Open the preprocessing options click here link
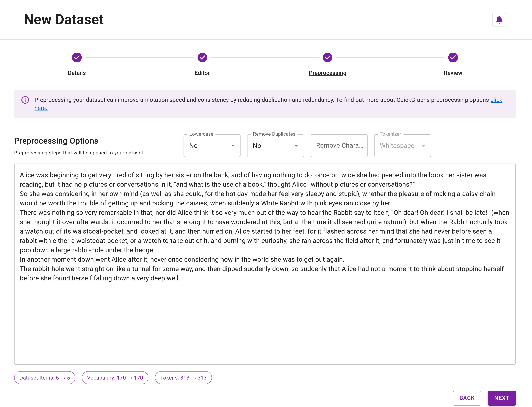The height and width of the screenshot is (407, 532). [496, 100]
